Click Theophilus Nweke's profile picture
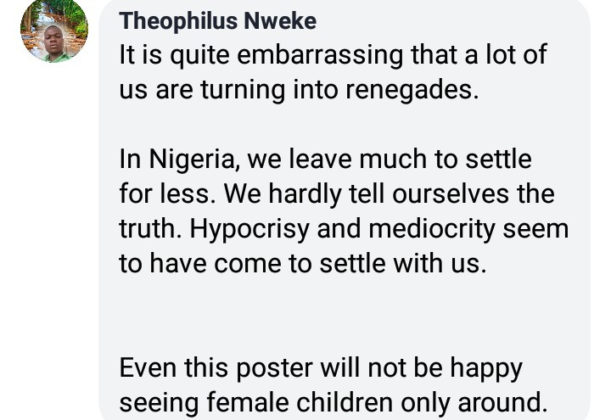 coord(54,30)
